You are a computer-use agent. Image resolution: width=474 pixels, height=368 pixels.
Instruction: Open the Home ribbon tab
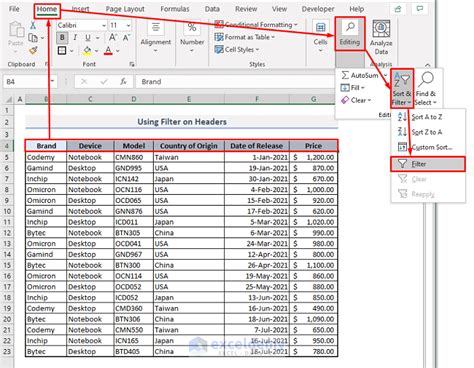click(x=47, y=9)
